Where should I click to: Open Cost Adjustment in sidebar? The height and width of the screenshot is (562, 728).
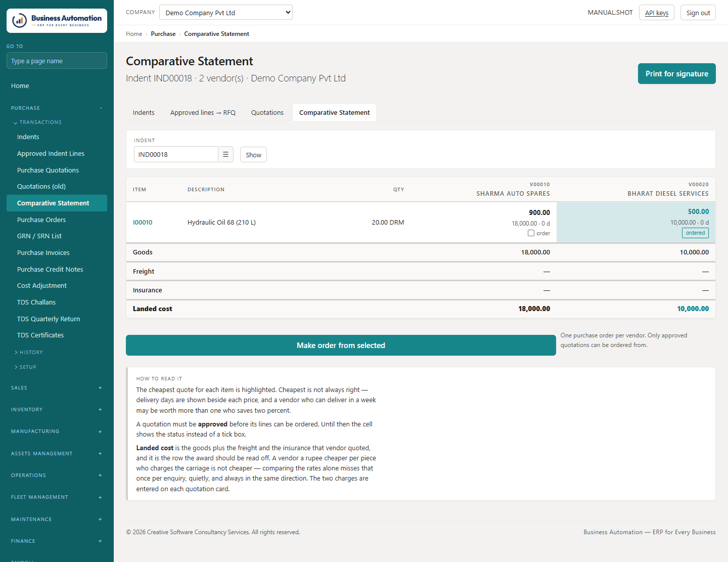pos(57,286)
